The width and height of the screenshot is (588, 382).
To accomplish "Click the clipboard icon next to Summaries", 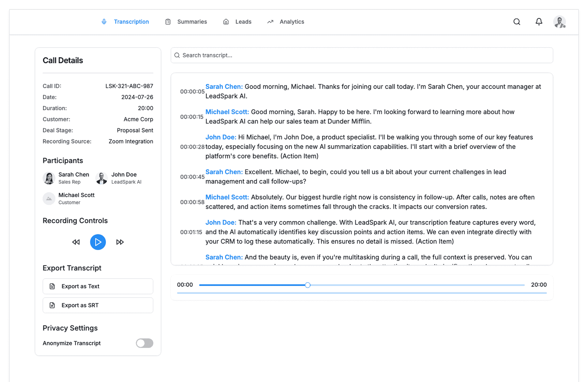I will (168, 22).
